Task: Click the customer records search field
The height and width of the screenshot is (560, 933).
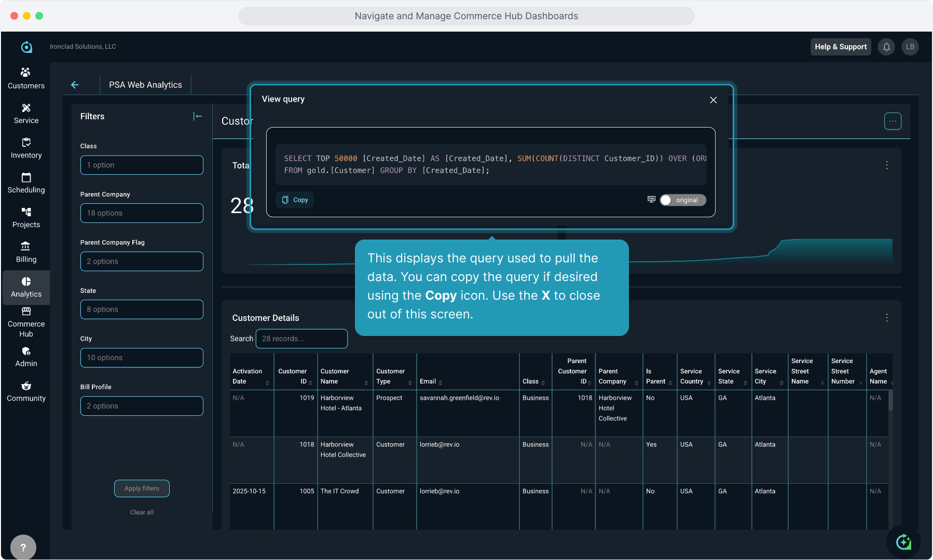Action: coord(301,339)
